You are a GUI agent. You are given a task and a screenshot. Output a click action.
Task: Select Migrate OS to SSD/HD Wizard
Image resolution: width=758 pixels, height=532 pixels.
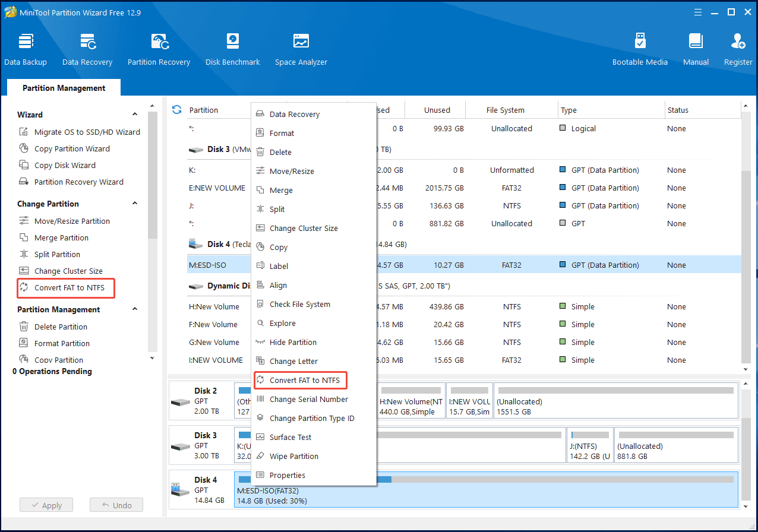(x=80, y=132)
